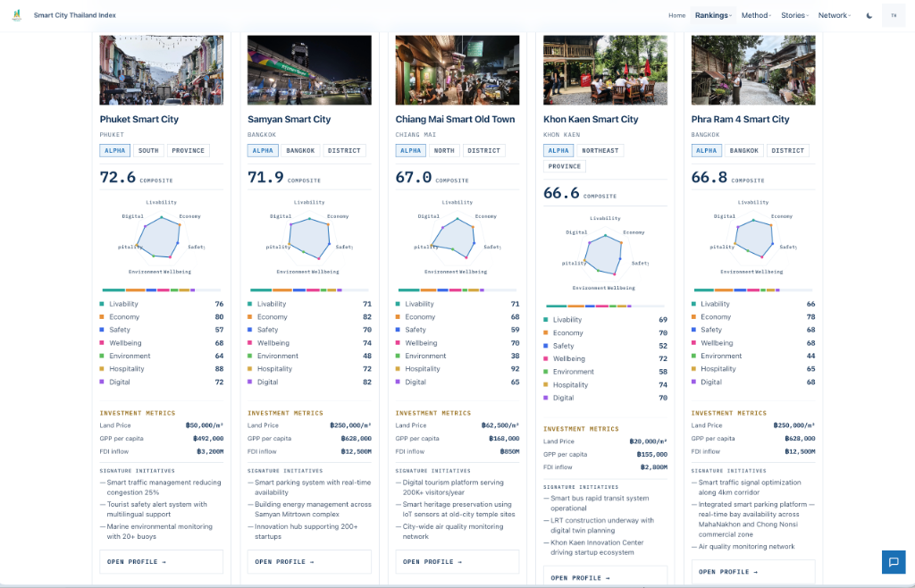Click the BANGKOK tag on Samyan card
This screenshot has width=915, height=588.
(300, 150)
